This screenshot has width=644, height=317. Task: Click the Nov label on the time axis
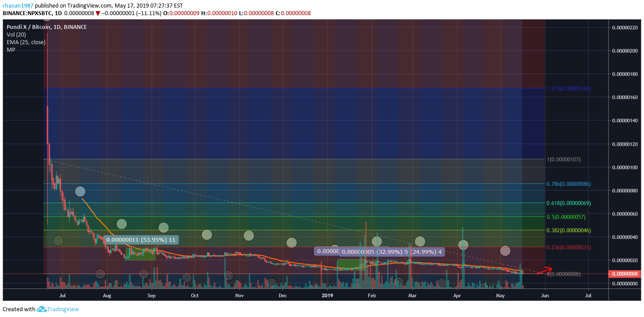(239, 295)
